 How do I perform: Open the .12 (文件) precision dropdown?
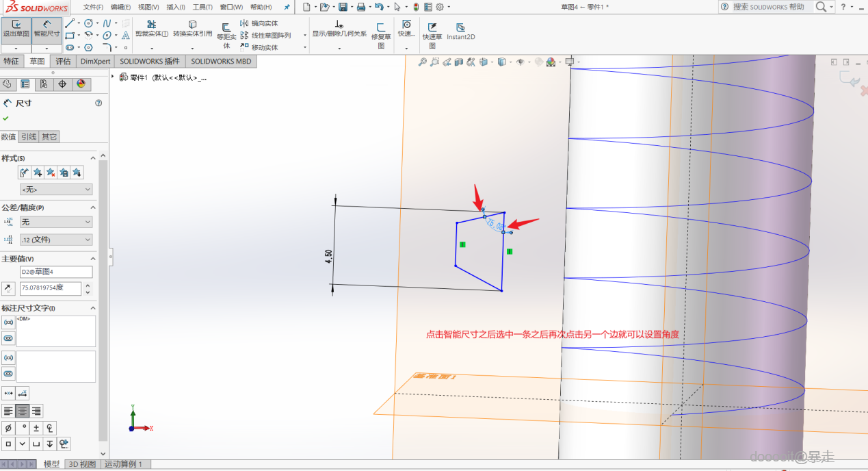coord(56,240)
